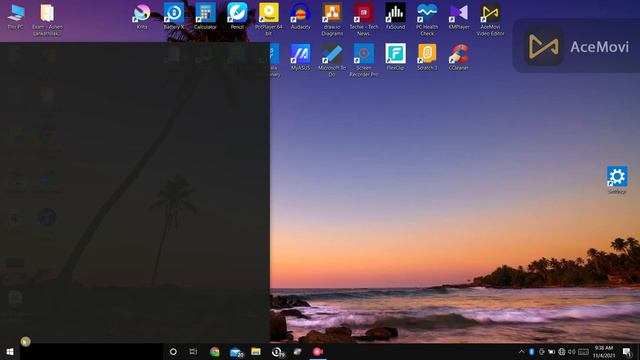
Task: Open the Battery X shortcut
Action: pos(174,16)
